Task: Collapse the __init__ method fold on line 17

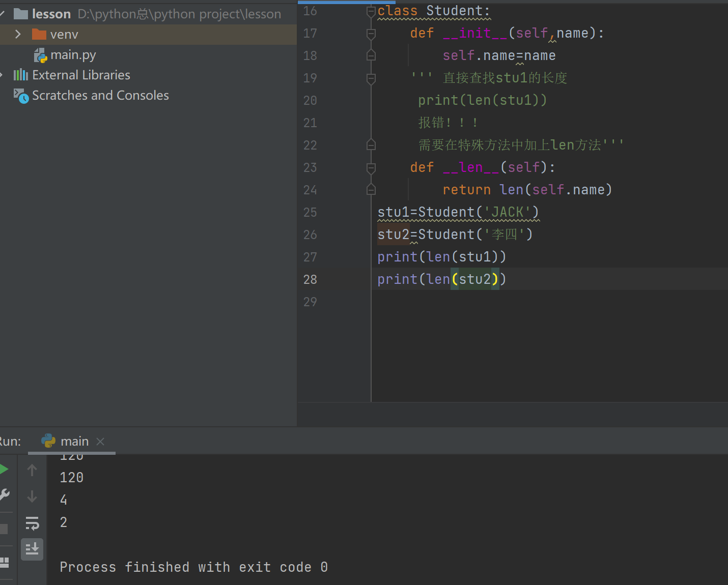Action: pos(371,34)
